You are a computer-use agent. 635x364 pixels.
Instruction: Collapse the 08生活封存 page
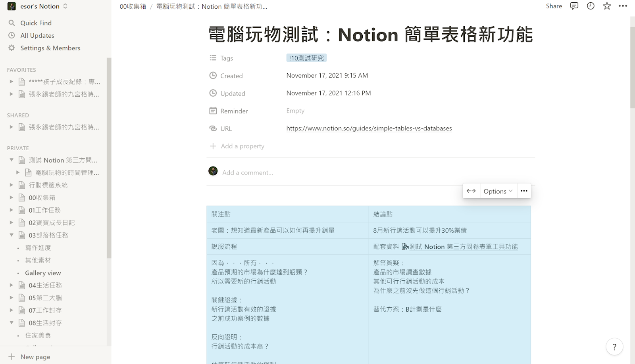click(x=12, y=323)
